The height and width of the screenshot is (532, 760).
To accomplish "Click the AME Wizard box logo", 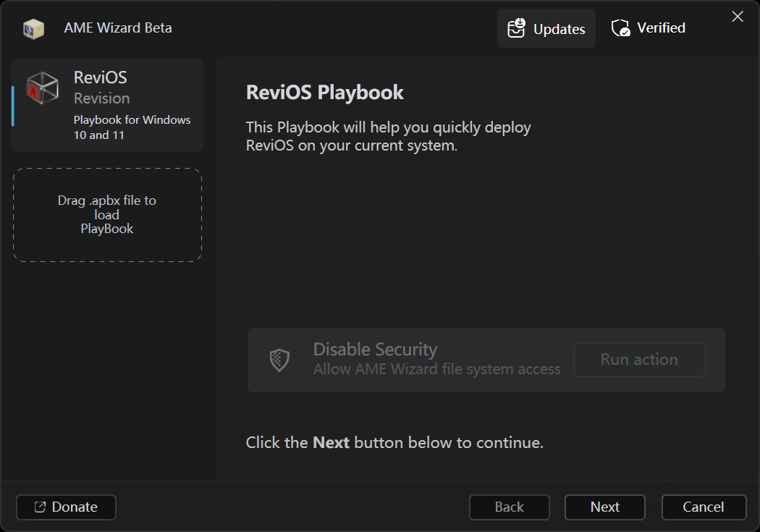I will 33,29.
